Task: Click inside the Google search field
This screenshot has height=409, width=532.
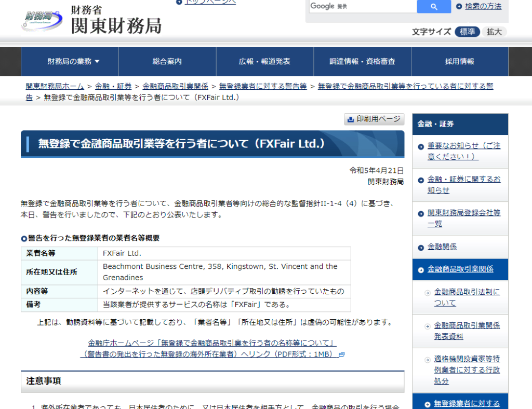Action: click(363, 6)
